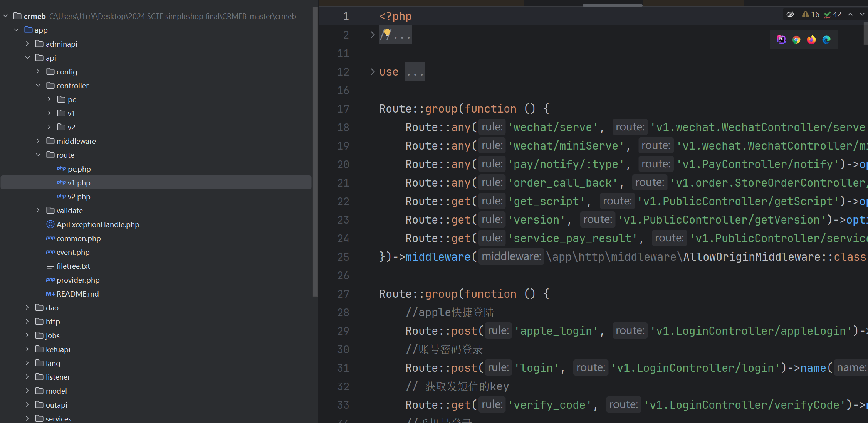Expand the pc folder chevron
The height and width of the screenshot is (423, 868).
click(49, 99)
